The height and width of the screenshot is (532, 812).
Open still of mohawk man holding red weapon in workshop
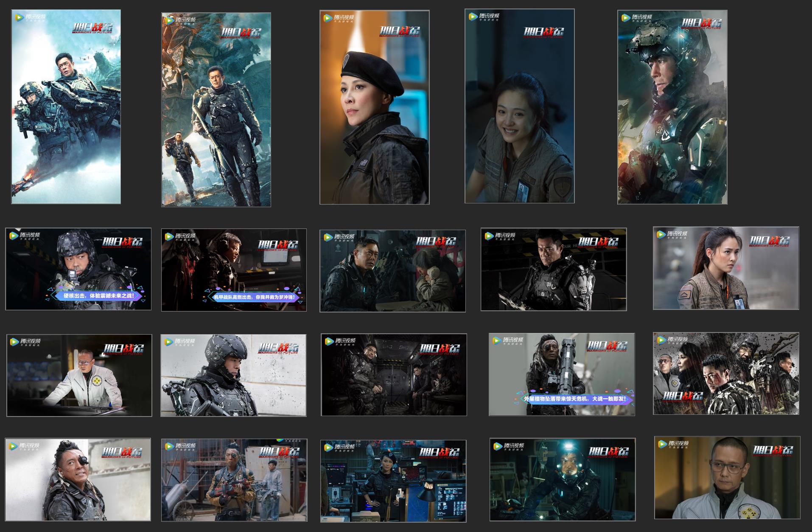[x=234, y=480]
